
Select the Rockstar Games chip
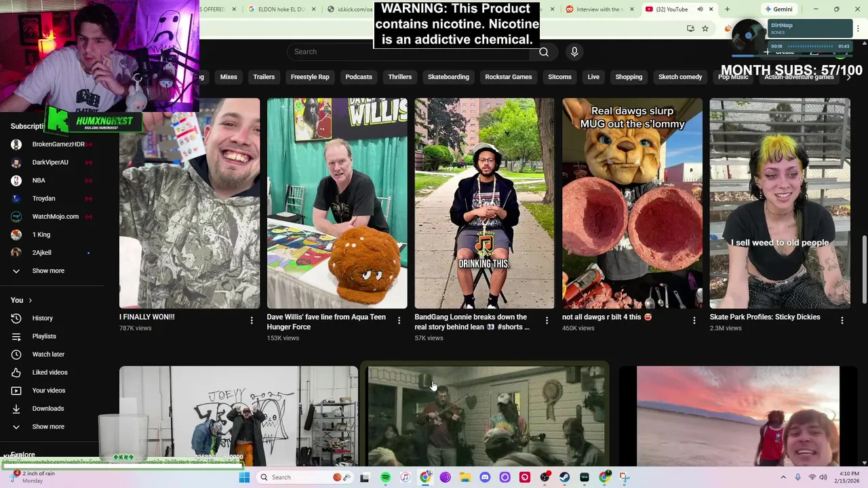pyautogui.click(x=509, y=77)
